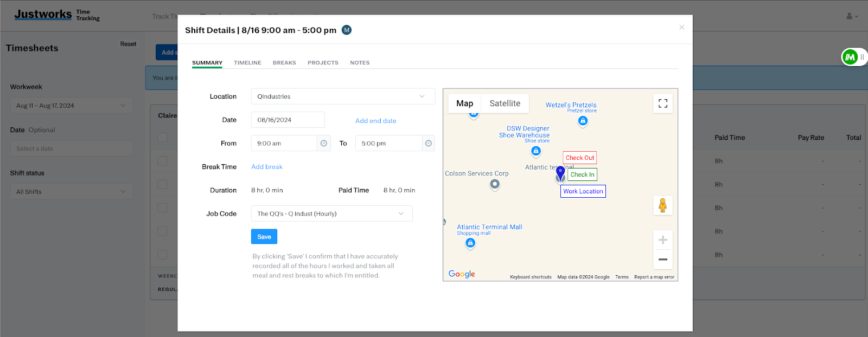Screen dimensions: 868x337
Task: Open the Breaks tab
Action: pyautogui.click(x=284, y=63)
